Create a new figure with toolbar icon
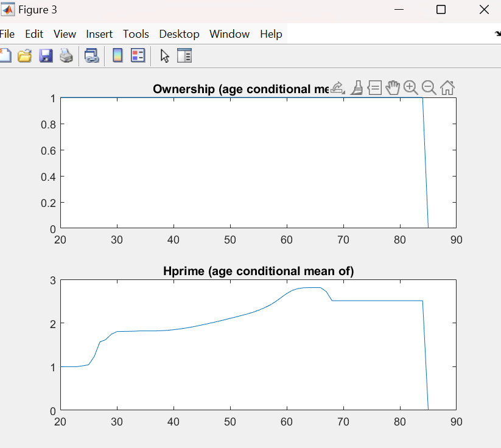 click(x=5, y=55)
